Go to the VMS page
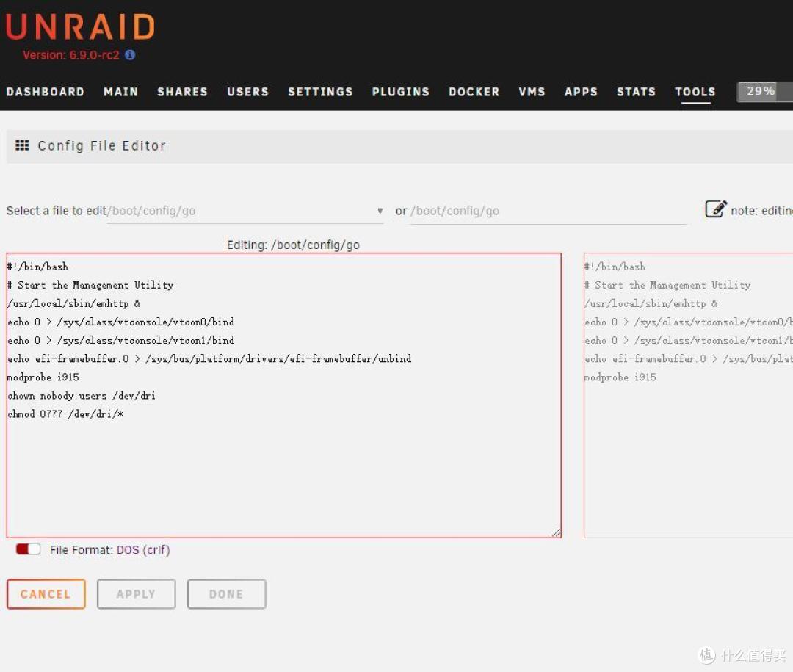The image size is (793, 672). click(x=532, y=92)
